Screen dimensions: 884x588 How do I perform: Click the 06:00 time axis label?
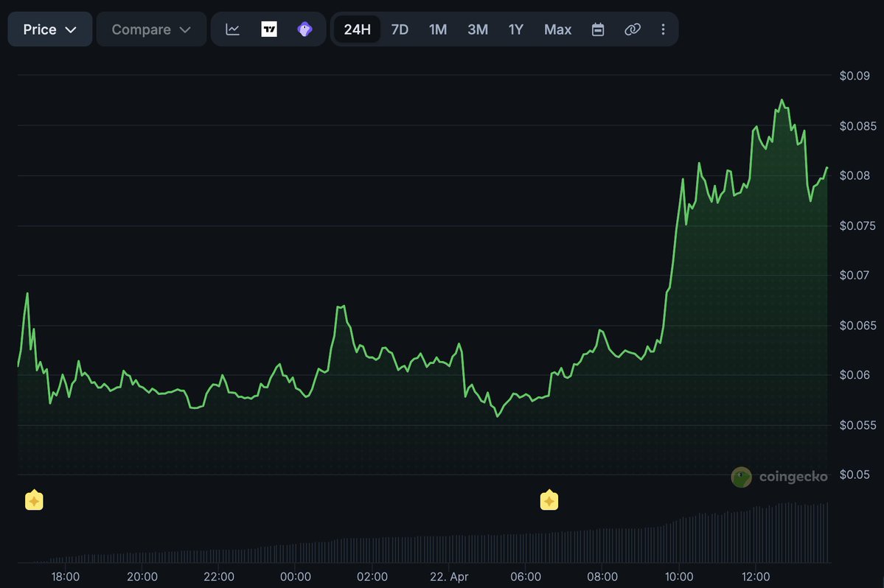click(x=526, y=577)
